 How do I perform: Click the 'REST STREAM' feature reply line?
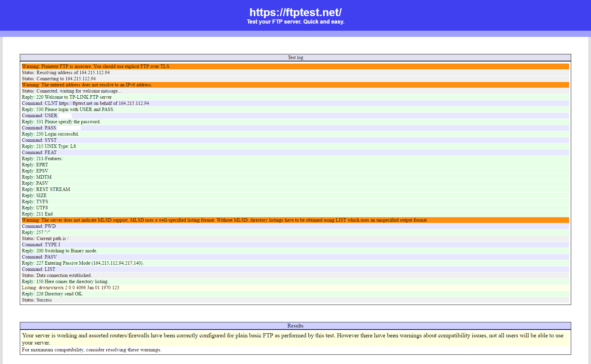tap(46, 190)
